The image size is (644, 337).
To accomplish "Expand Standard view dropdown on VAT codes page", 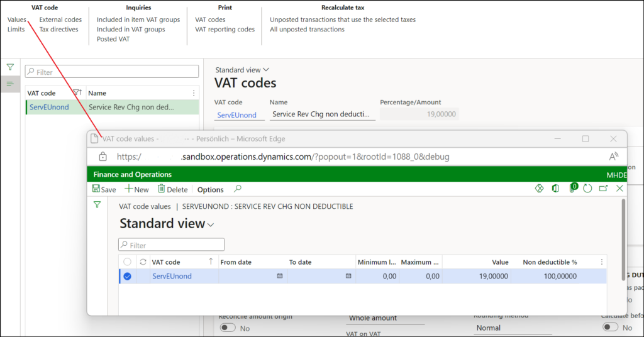I will click(242, 70).
